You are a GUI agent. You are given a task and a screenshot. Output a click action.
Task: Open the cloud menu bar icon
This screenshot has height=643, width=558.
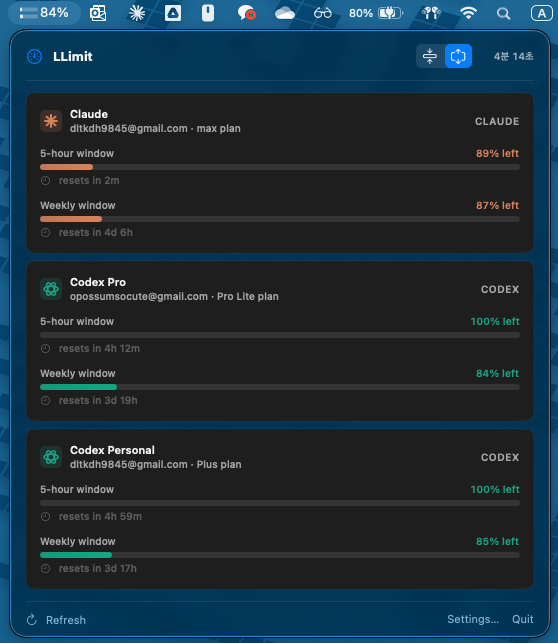click(x=285, y=13)
